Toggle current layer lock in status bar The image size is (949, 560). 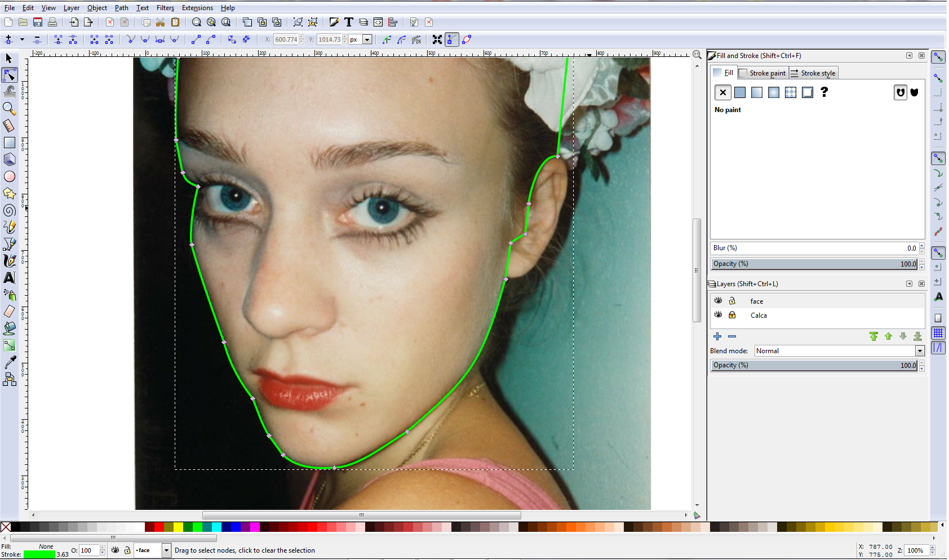(x=127, y=550)
